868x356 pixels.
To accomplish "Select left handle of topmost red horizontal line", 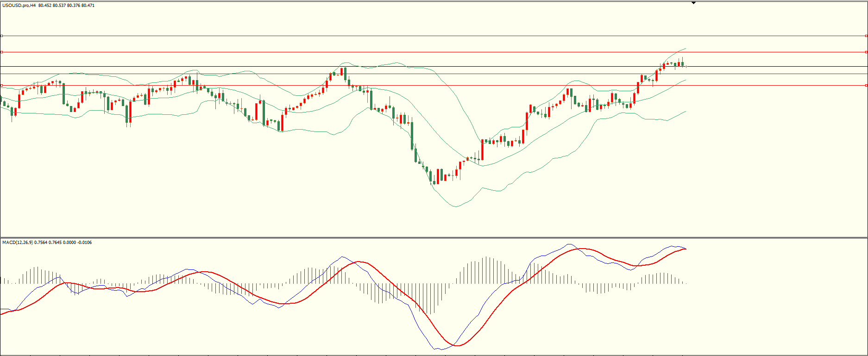I will 1,36.
